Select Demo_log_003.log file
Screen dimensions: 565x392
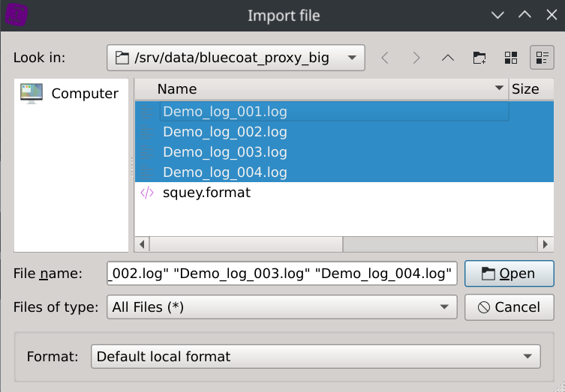[x=224, y=152]
